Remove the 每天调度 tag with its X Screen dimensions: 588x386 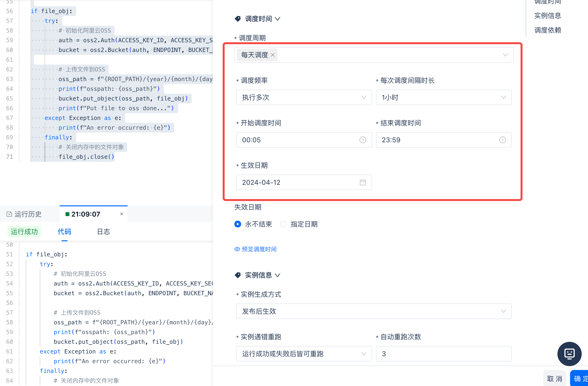click(272, 55)
